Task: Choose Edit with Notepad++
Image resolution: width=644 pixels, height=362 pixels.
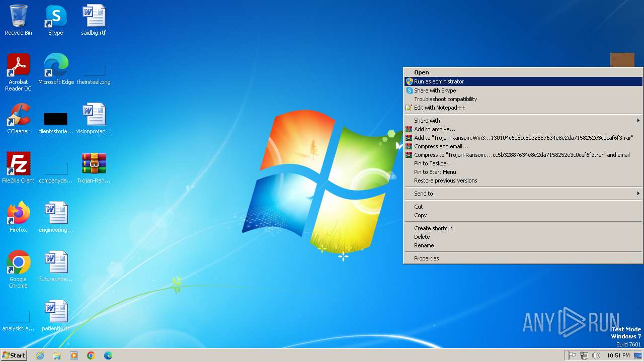Action: (523, 108)
